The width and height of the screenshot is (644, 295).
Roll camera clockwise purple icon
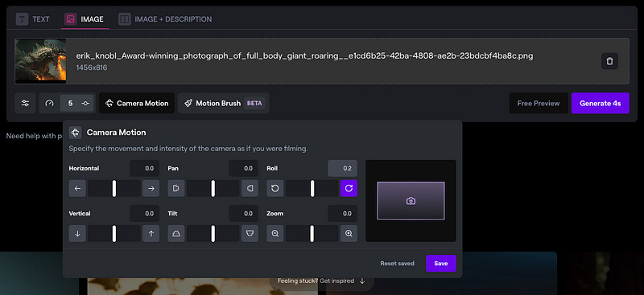(x=349, y=188)
